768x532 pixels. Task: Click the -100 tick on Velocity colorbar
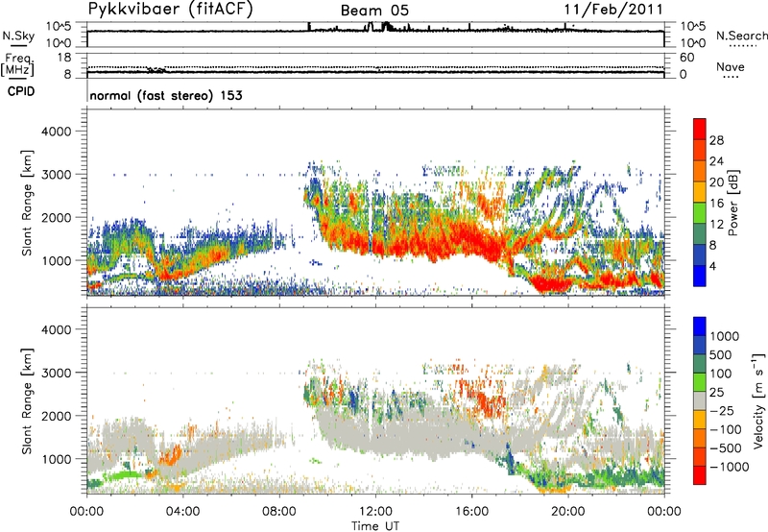[x=726, y=429]
